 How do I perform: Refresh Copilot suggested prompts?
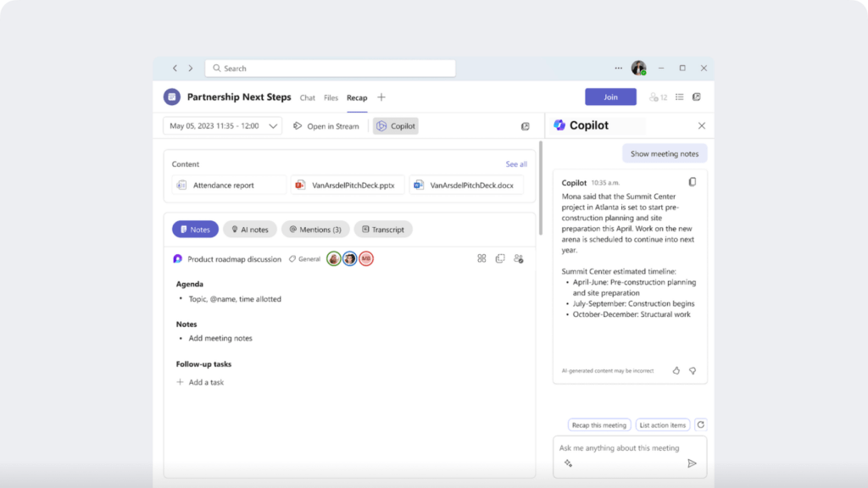click(701, 424)
